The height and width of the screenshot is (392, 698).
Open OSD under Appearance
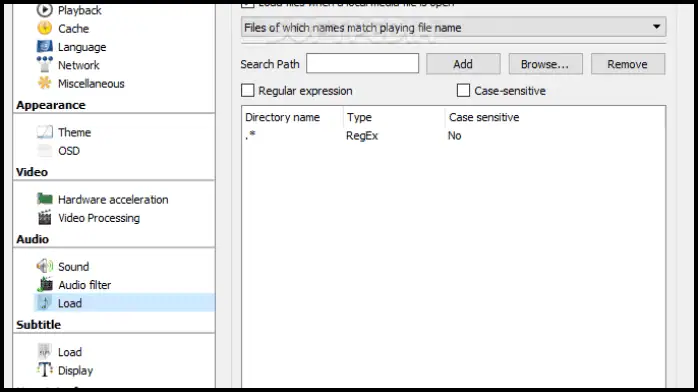pyautogui.click(x=69, y=151)
